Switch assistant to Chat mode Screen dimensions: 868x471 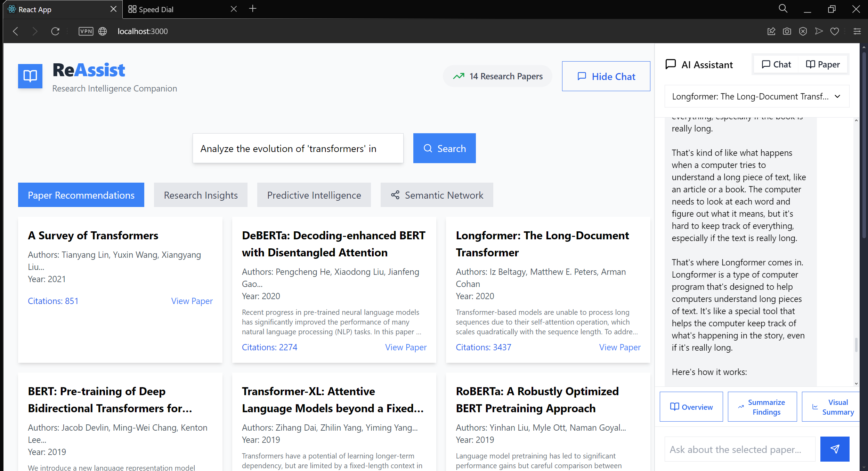[776, 64]
